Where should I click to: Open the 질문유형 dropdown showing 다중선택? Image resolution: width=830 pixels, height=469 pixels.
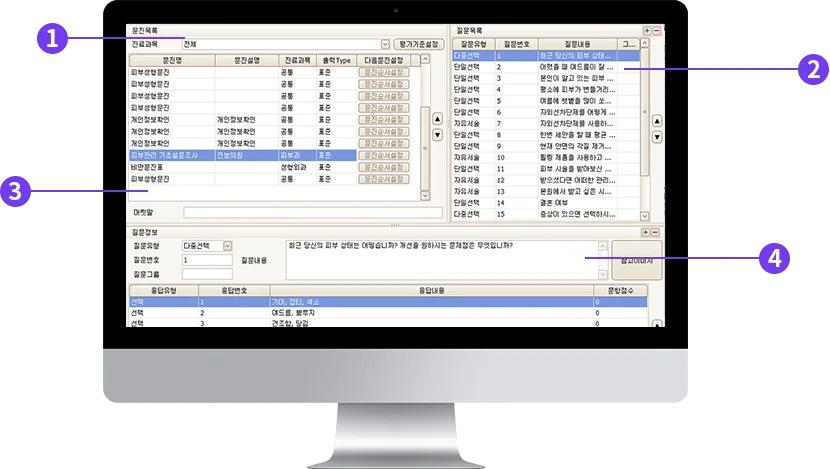click(228, 246)
